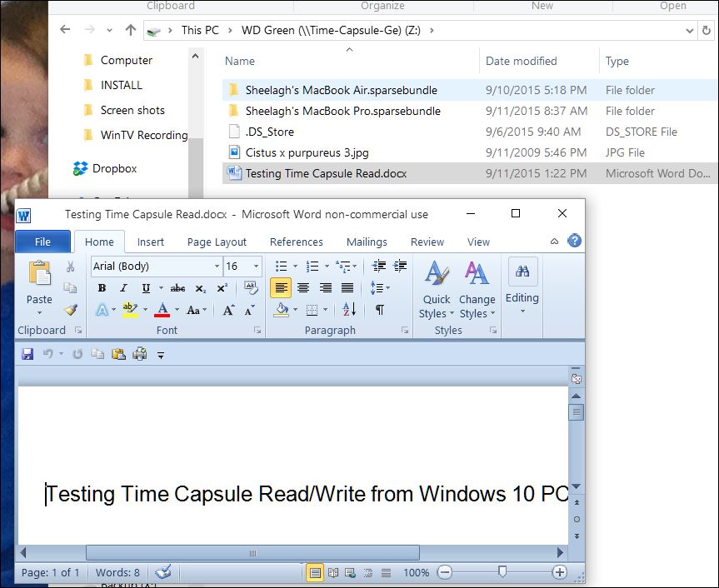Open highlight color dropdown arrow

pyautogui.click(x=145, y=310)
